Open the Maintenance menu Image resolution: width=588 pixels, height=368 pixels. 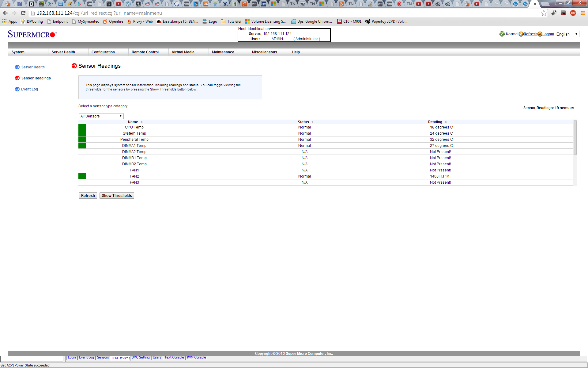(223, 52)
